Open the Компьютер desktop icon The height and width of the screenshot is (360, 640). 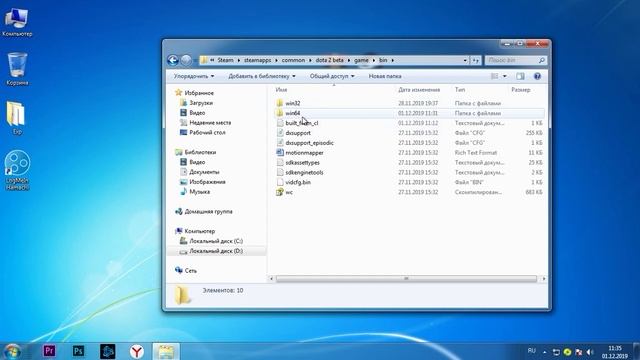17,22
